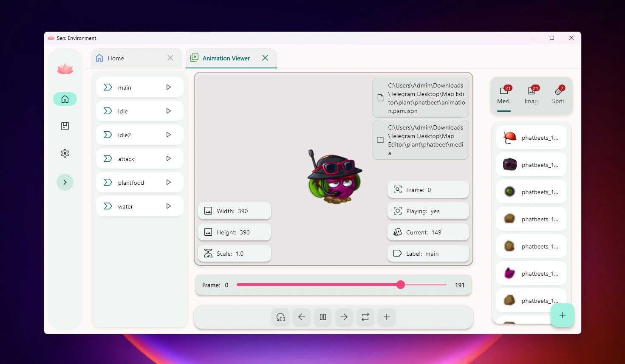625x364 pixels.
Task: Click the Width: 390 field
Action: [235, 211]
